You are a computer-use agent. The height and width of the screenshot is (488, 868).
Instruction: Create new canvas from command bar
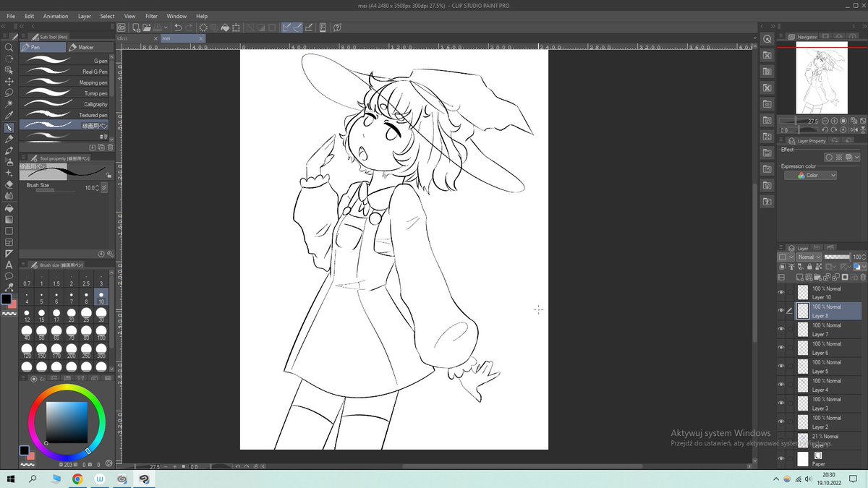[135, 27]
